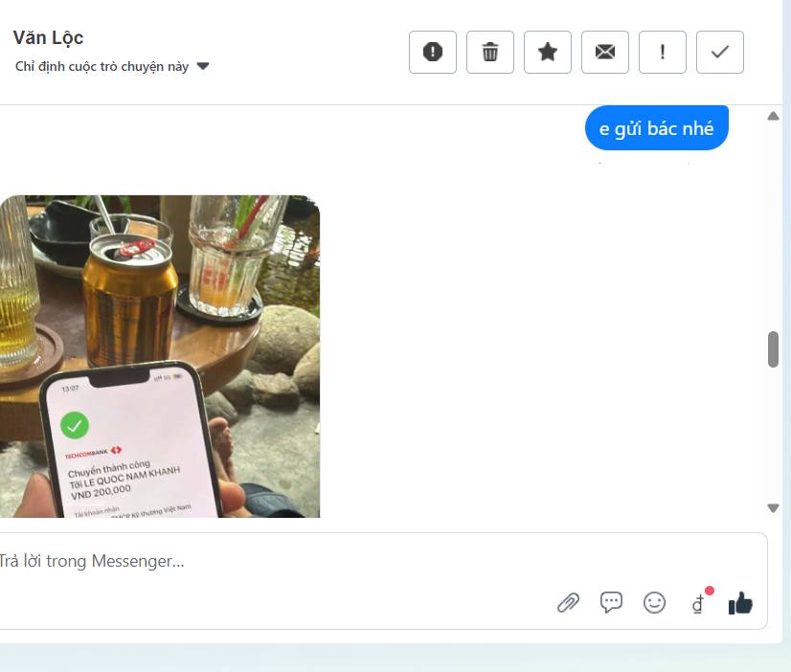This screenshot has height=672, width=791.
Task: Open the emoji picker
Action: [x=655, y=602]
